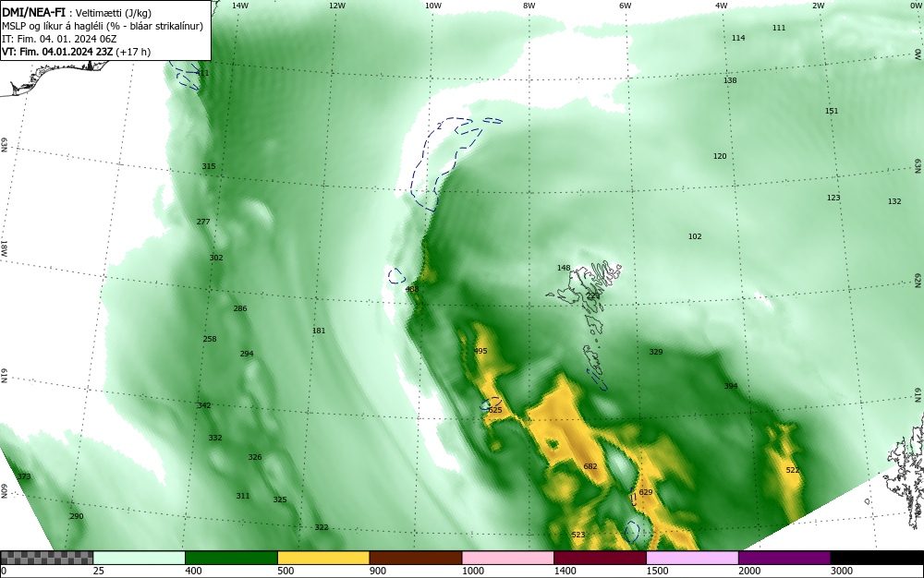The width and height of the screenshot is (924, 578).
Task: Click the 525 value on the map
Action: [x=495, y=410]
